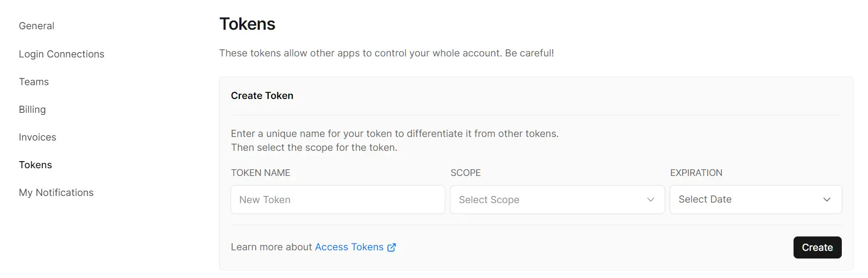
Task: Focus the New Token name field
Action: tap(338, 200)
